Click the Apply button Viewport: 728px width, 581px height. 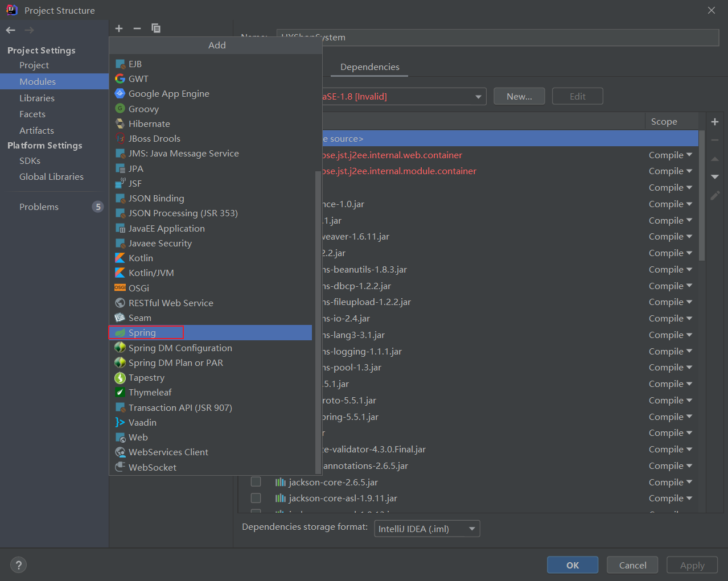pyautogui.click(x=692, y=565)
